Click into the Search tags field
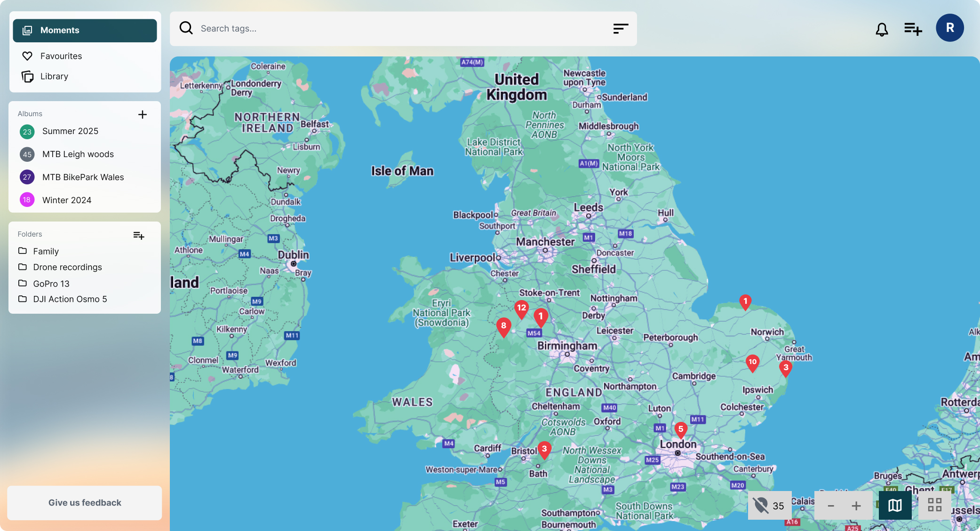980x531 pixels. coord(403,29)
